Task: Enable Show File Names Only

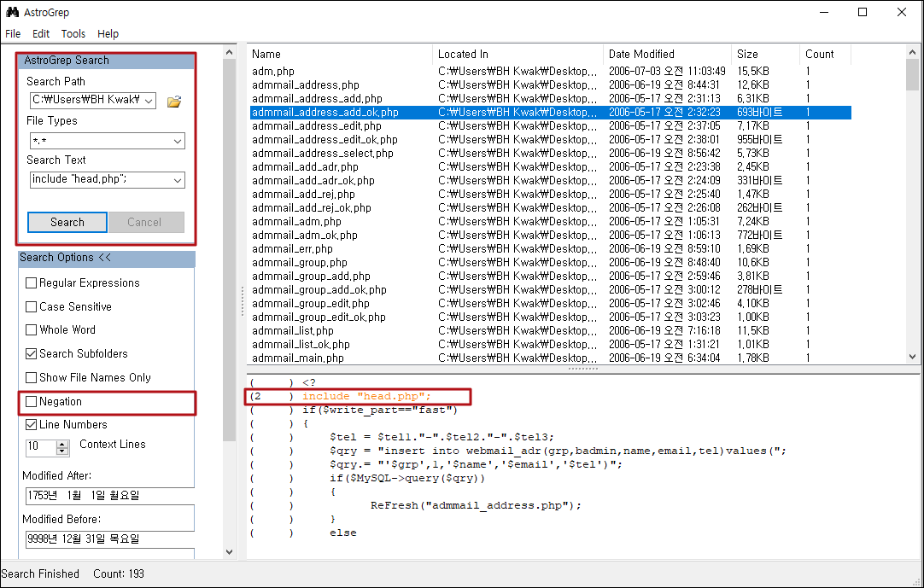Action: tap(32, 378)
